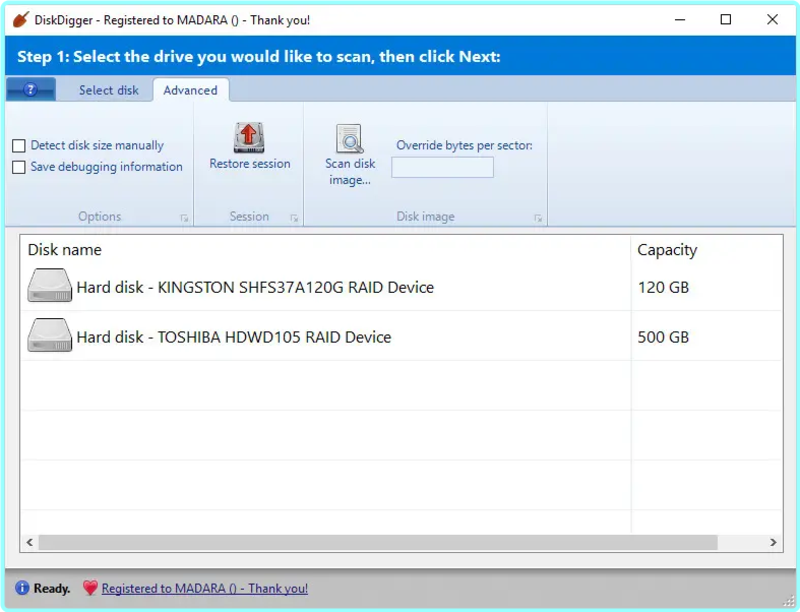Click the blue info icon beside Ready
This screenshot has height=612, width=800.
22,588
